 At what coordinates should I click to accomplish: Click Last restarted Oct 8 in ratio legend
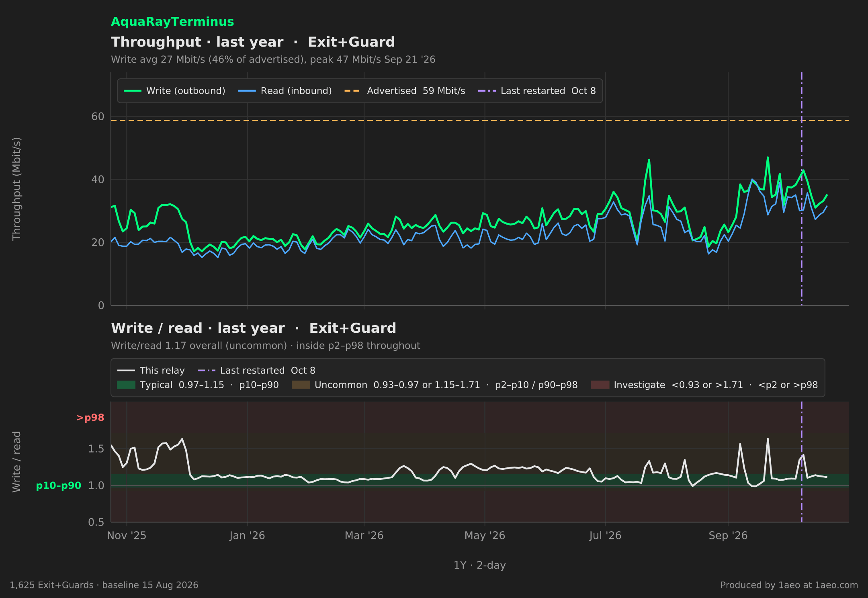256,371
